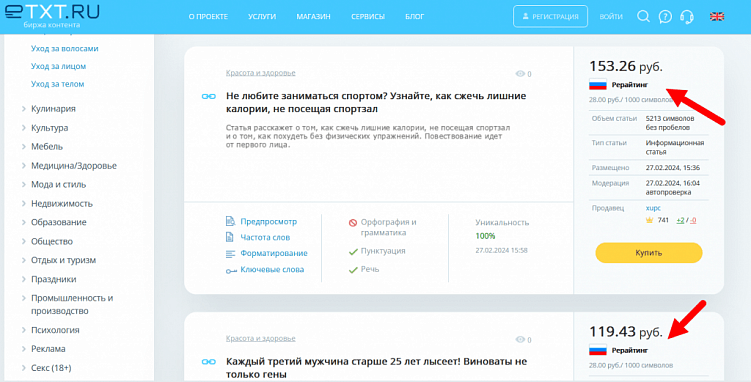The image size is (751, 382).
Task: Switch language via the British flag
Action: point(717,17)
